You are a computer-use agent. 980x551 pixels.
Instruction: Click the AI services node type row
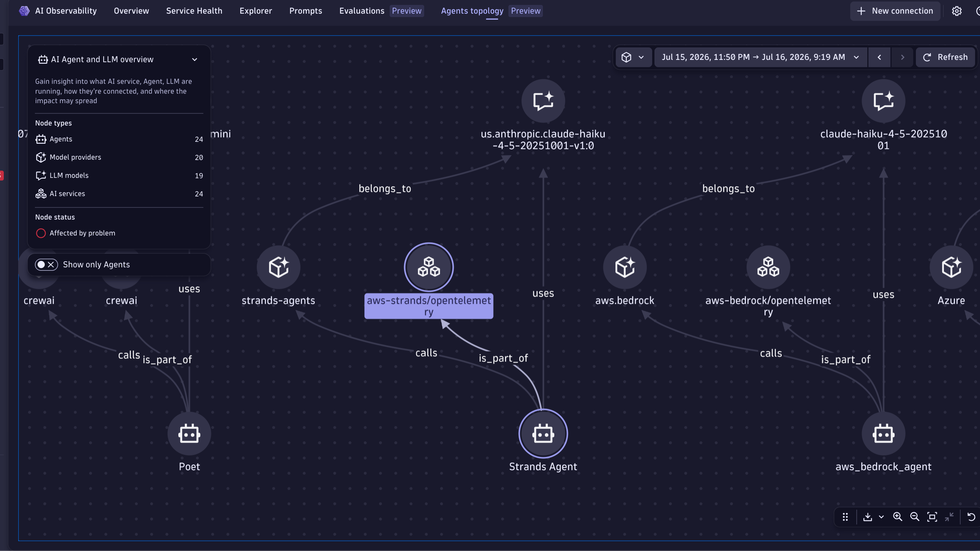point(119,194)
